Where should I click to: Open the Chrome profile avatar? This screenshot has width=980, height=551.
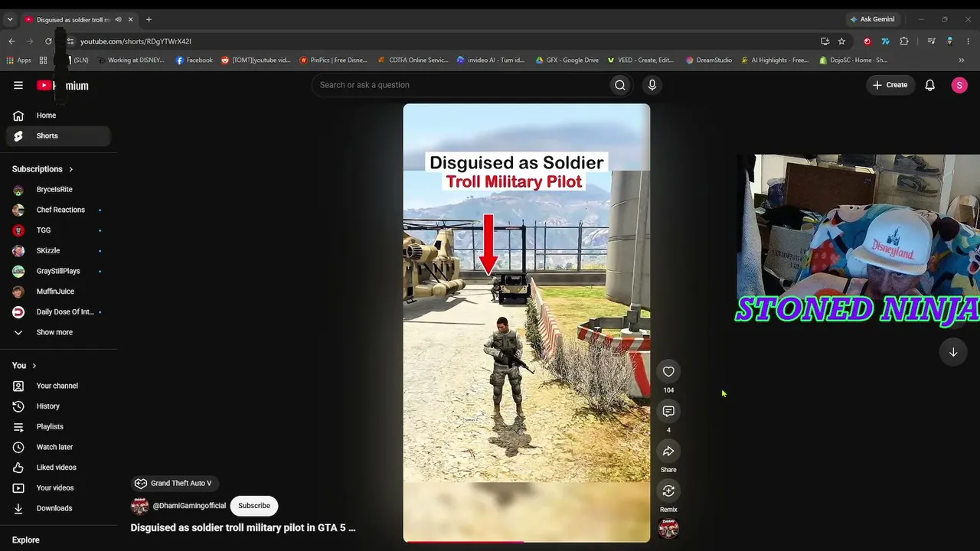(x=949, y=41)
